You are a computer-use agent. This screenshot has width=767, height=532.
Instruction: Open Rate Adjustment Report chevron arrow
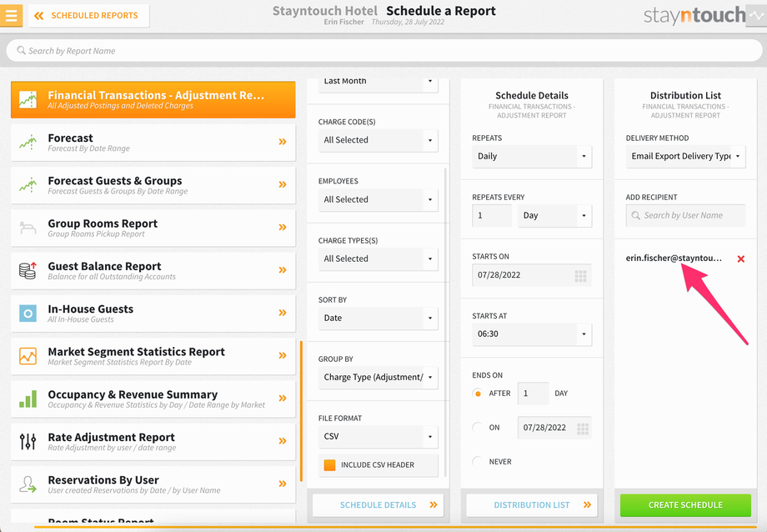point(283,440)
